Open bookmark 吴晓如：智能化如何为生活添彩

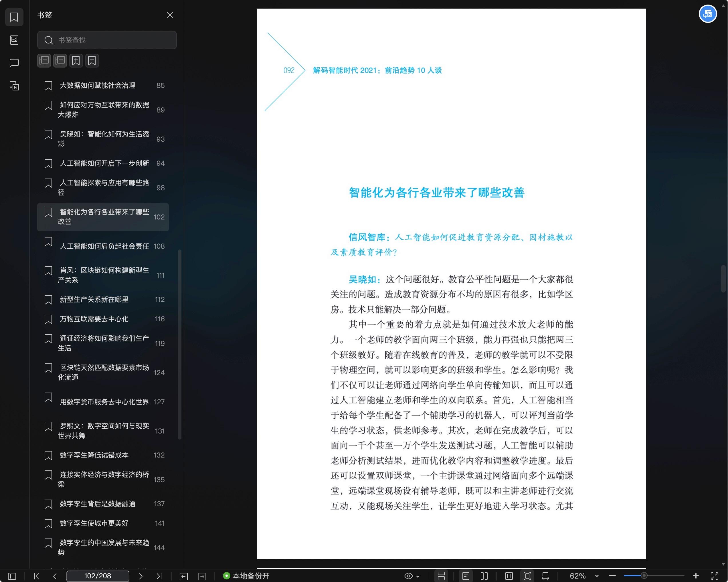click(x=103, y=139)
